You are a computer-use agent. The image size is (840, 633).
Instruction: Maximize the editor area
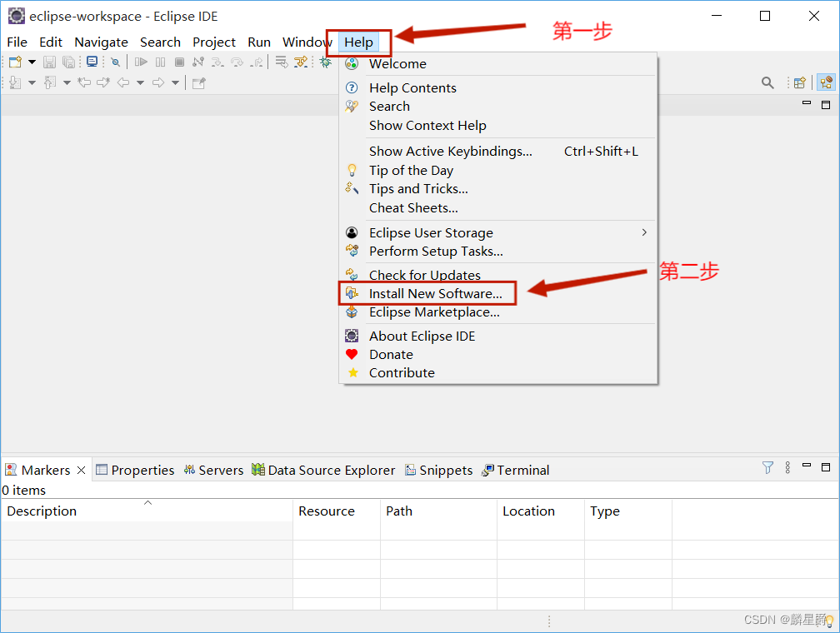[826, 104]
